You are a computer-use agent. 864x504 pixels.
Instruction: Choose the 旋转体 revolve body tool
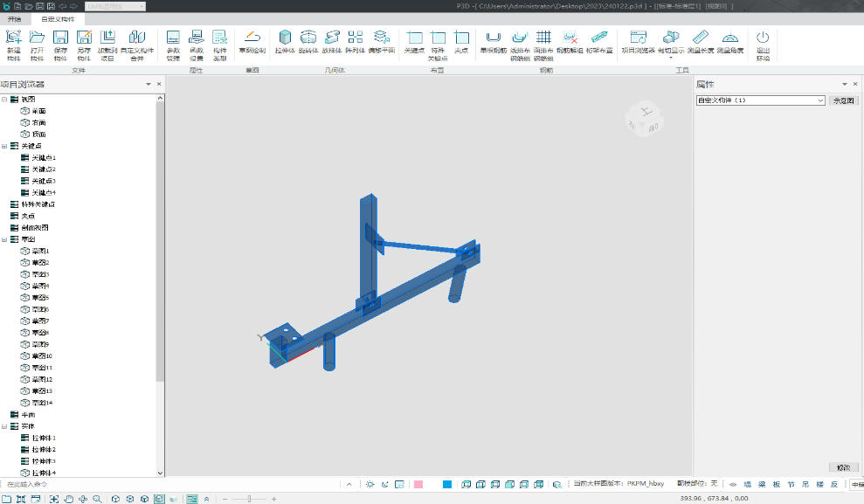point(308,43)
